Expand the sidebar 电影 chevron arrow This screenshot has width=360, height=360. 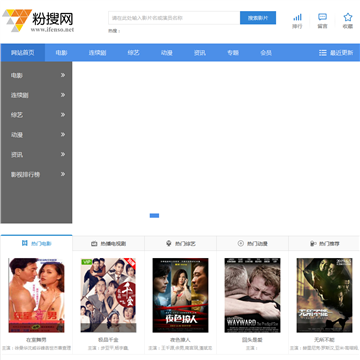tap(63, 75)
